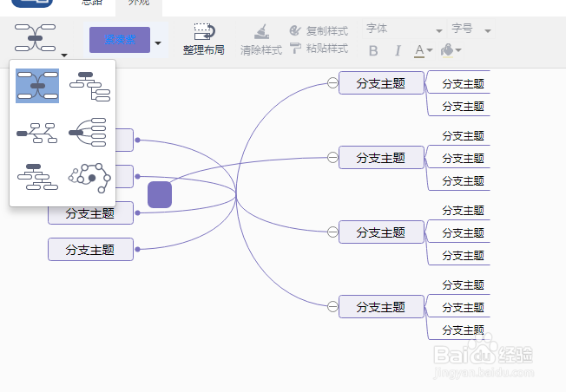Select the two-sided mind map layout

tap(37, 86)
